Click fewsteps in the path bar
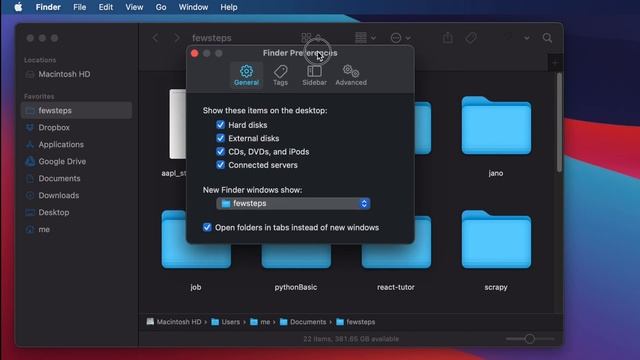Screen dimensions: 640x360 tap(356, 322)
